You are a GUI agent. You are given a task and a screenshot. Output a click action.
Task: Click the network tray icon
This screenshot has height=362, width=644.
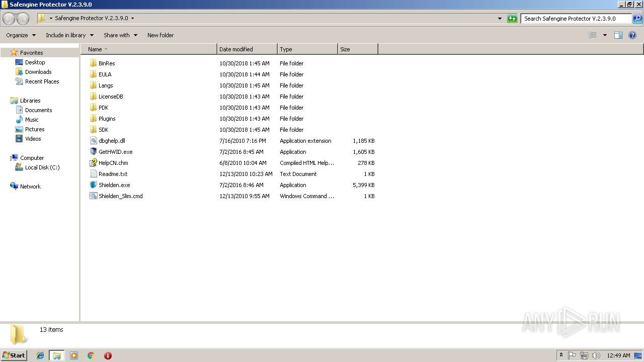pyautogui.click(x=584, y=355)
